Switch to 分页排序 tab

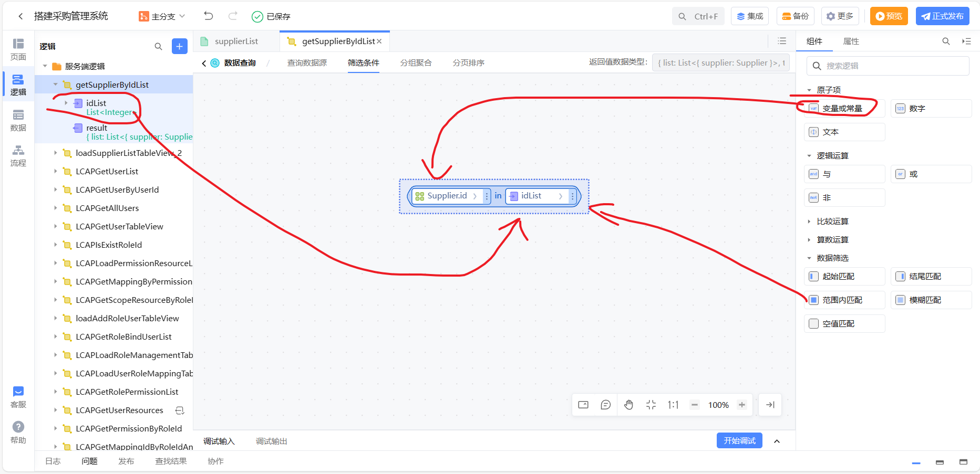(468, 62)
